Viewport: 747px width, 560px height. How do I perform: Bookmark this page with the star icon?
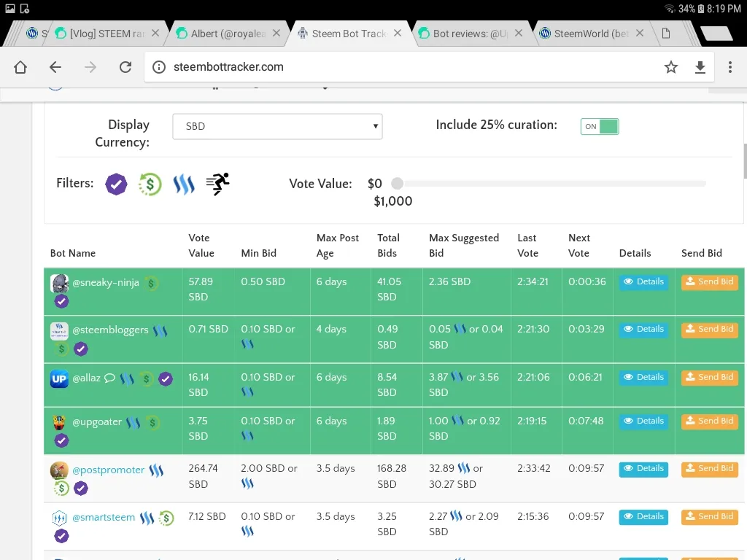tap(671, 67)
